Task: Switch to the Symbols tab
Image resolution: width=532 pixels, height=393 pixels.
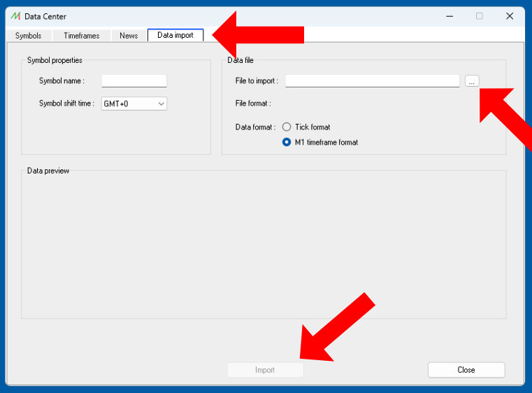Action: tap(29, 36)
